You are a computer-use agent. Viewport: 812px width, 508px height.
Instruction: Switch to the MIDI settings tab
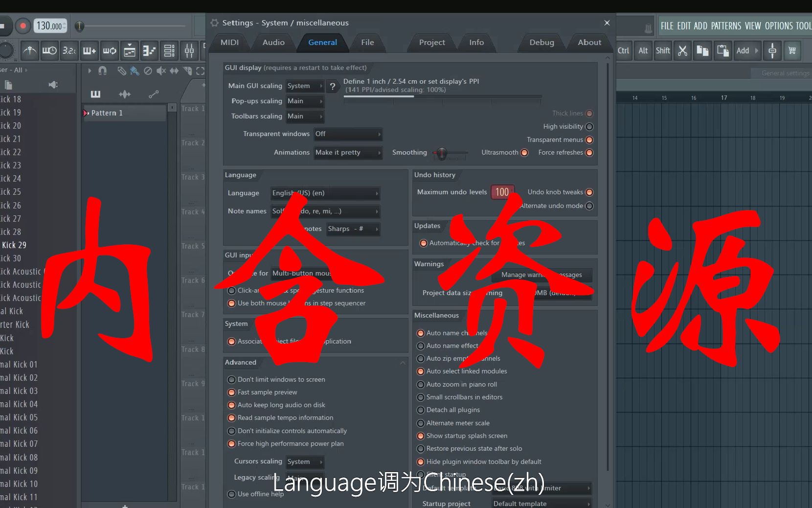tap(229, 43)
